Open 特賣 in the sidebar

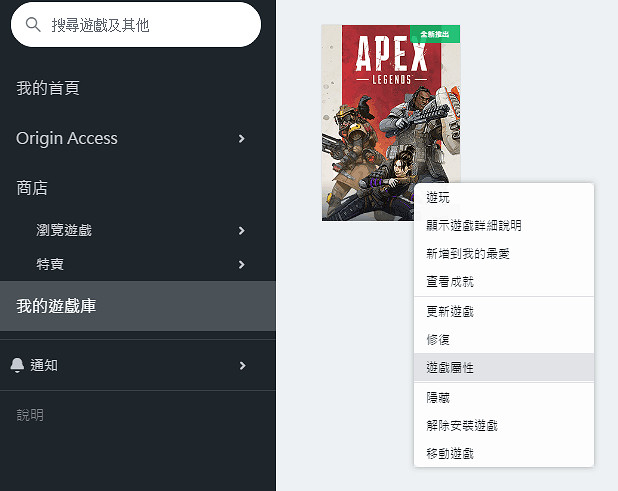[x=50, y=264]
